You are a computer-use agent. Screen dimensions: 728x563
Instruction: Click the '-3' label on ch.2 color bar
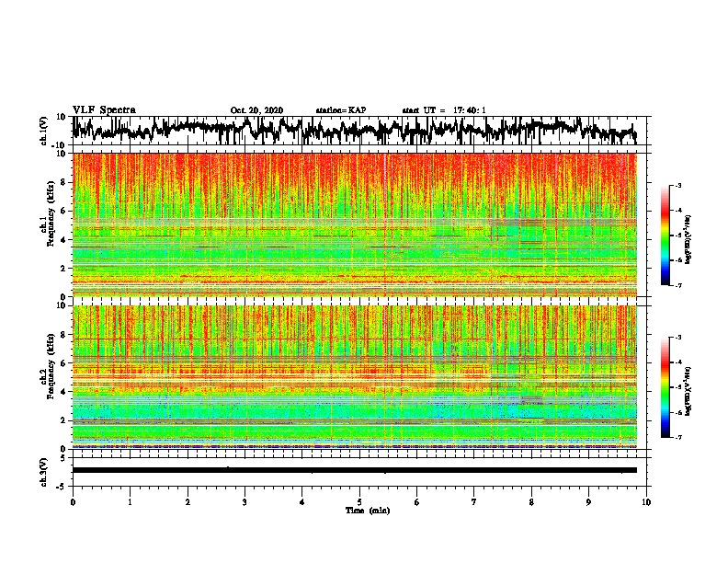(677, 338)
